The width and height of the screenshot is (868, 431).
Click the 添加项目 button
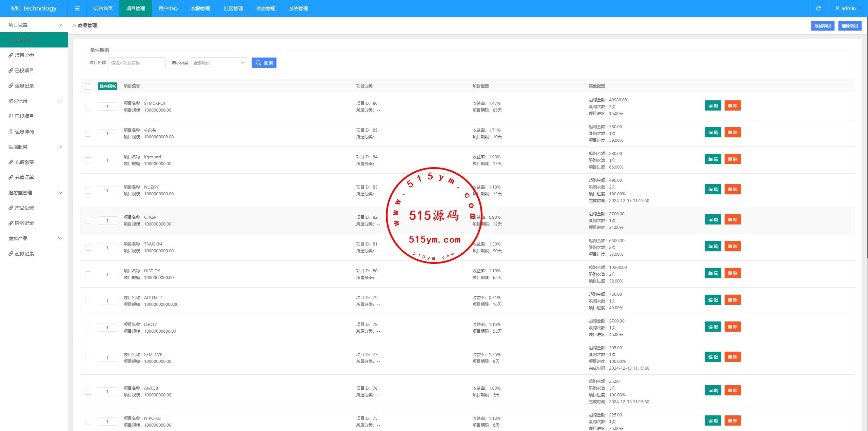pyautogui.click(x=823, y=26)
